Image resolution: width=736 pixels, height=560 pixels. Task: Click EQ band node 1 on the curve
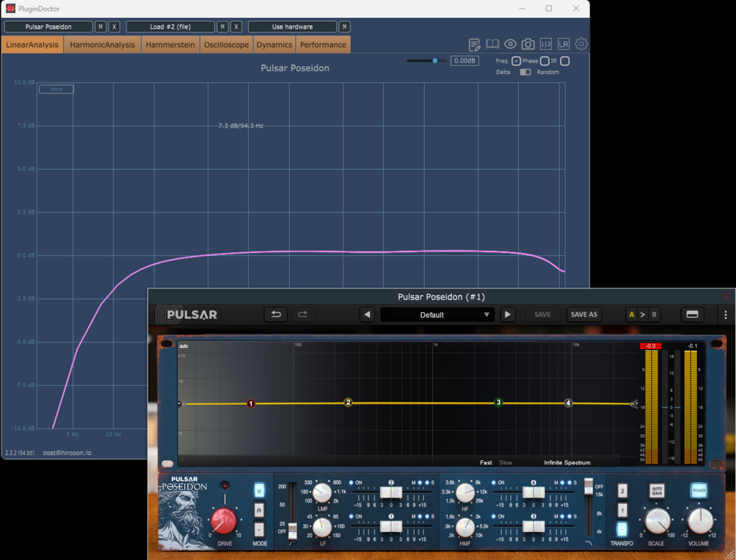coord(251,404)
